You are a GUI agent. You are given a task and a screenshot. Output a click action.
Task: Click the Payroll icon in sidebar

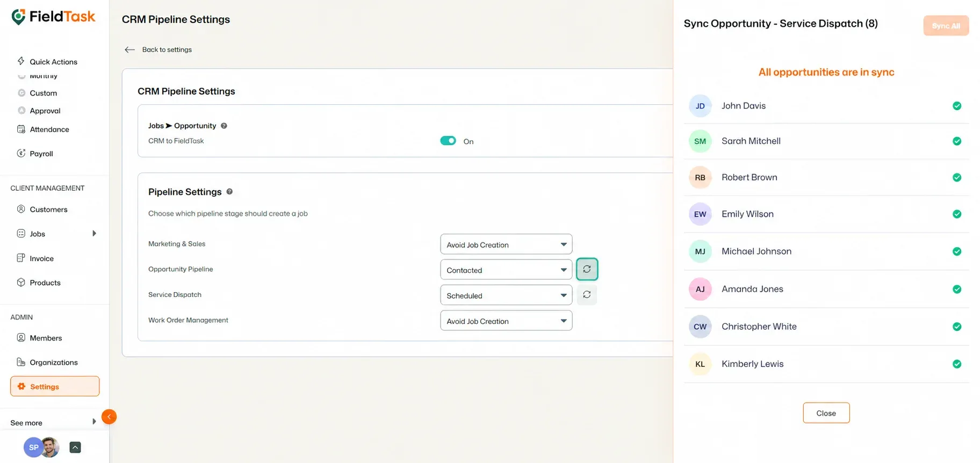tap(21, 153)
